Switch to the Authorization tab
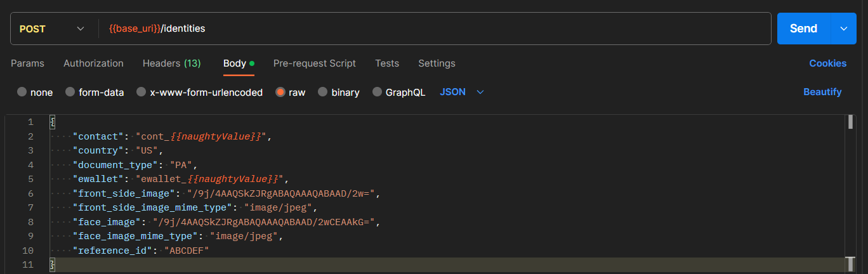868x274 pixels. [93, 63]
